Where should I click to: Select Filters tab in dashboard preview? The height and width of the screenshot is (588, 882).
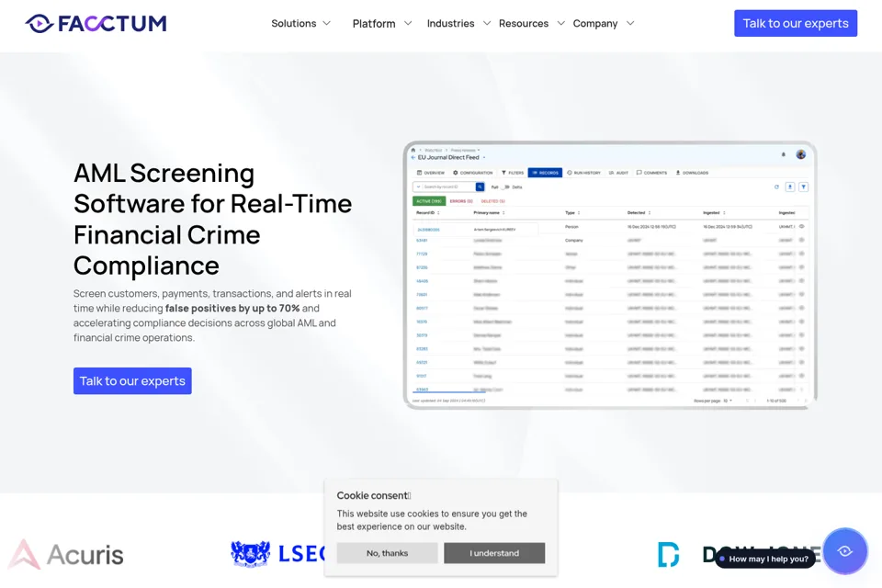point(513,173)
